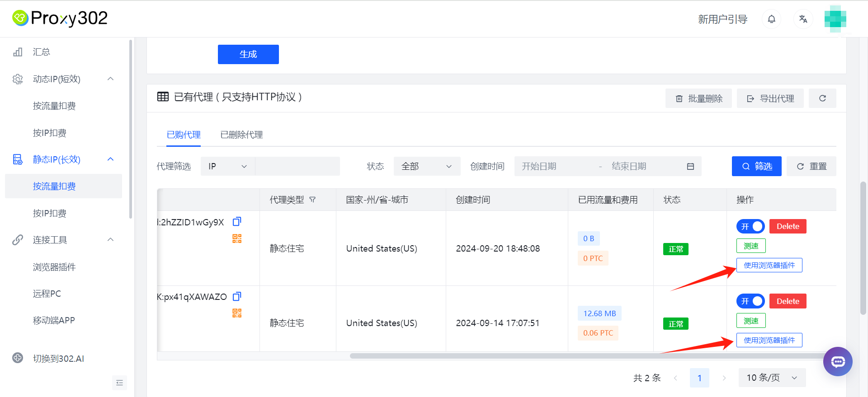Click the 12.68 MB traffic tag
The width and height of the screenshot is (868, 397).
[x=599, y=313]
